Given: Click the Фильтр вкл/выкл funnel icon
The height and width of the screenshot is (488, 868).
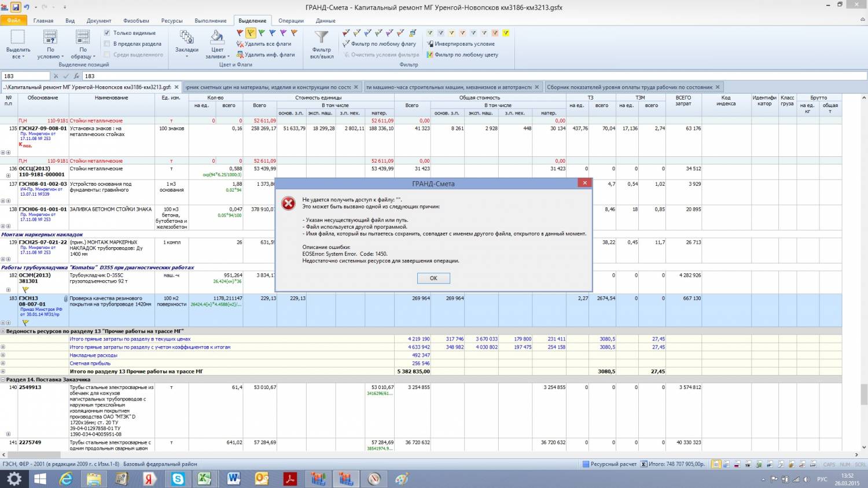Looking at the screenshot, I should point(321,38).
